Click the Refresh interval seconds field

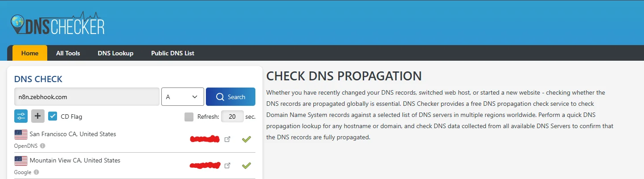[x=232, y=117]
